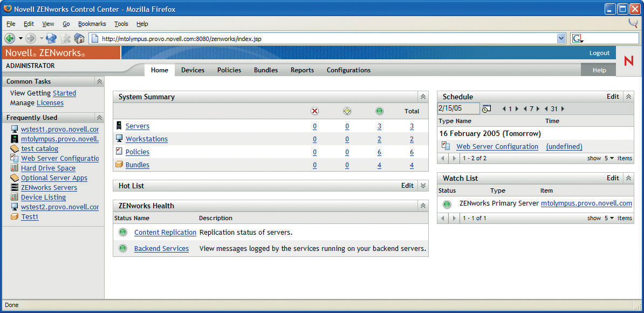Go to the browser Home page icon
Screen dimensions: 644x313
point(79,39)
